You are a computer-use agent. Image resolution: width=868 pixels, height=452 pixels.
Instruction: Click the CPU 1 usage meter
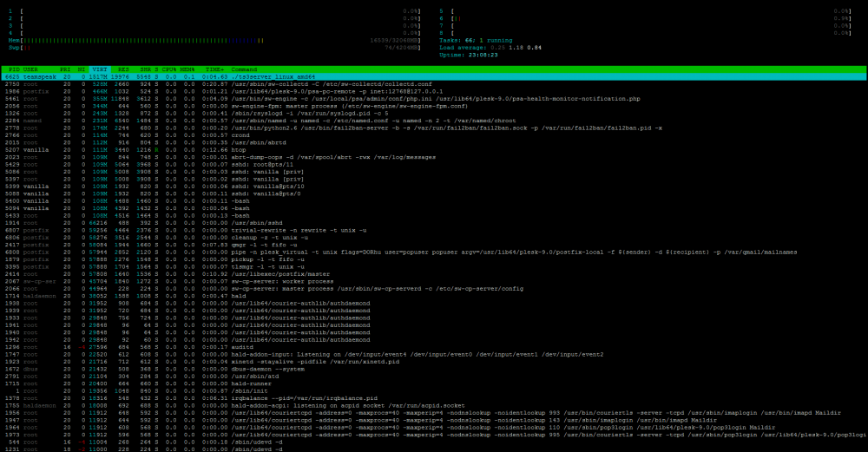[x=214, y=11]
